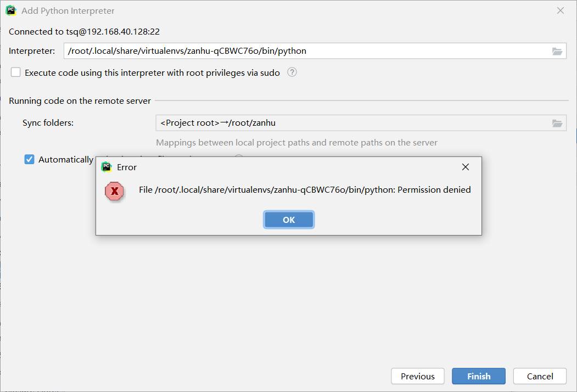This screenshot has height=392, width=577.
Task: Click the 'Mappings between local project paths' hint
Action: (296, 143)
